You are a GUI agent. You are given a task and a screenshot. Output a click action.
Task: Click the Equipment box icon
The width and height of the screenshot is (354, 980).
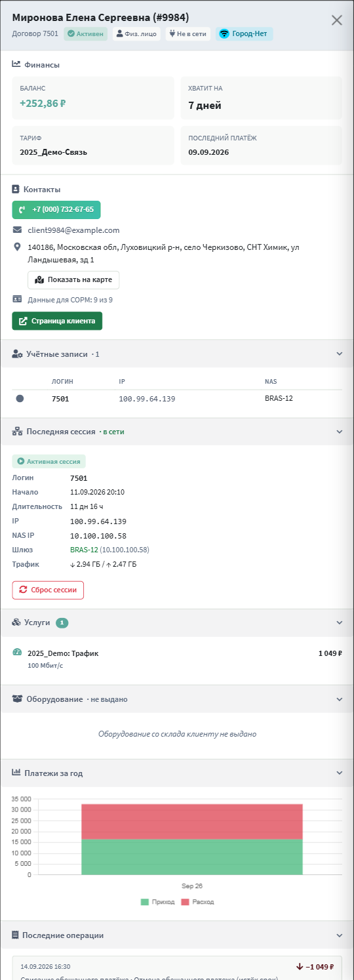click(17, 699)
